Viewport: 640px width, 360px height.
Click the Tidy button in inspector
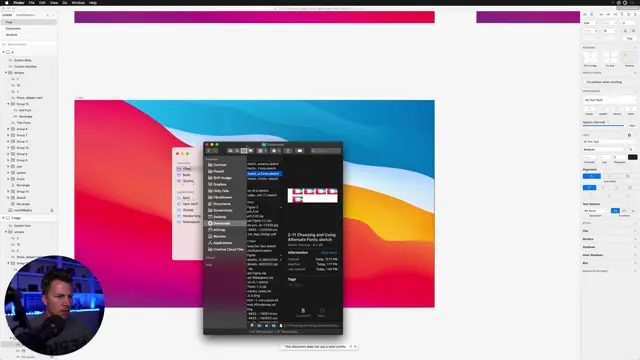629,38
